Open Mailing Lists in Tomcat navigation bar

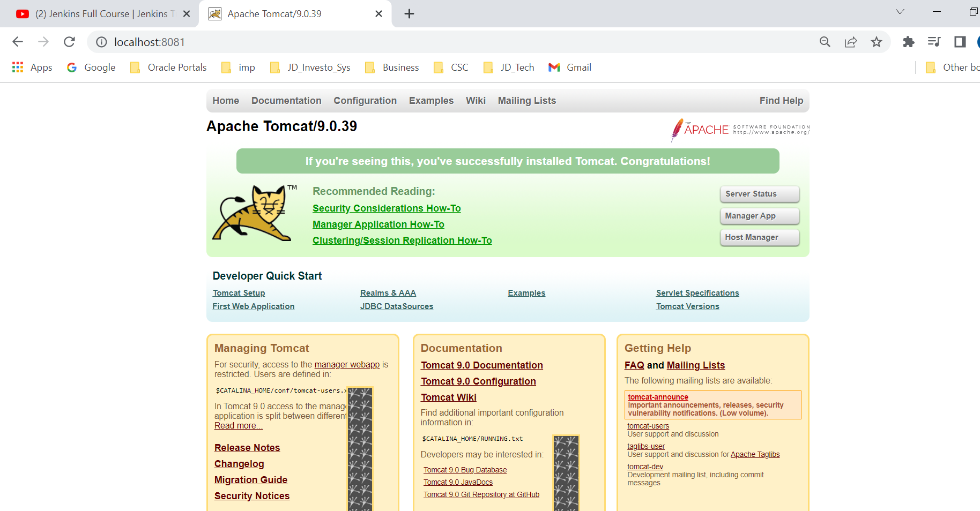click(527, 101)
